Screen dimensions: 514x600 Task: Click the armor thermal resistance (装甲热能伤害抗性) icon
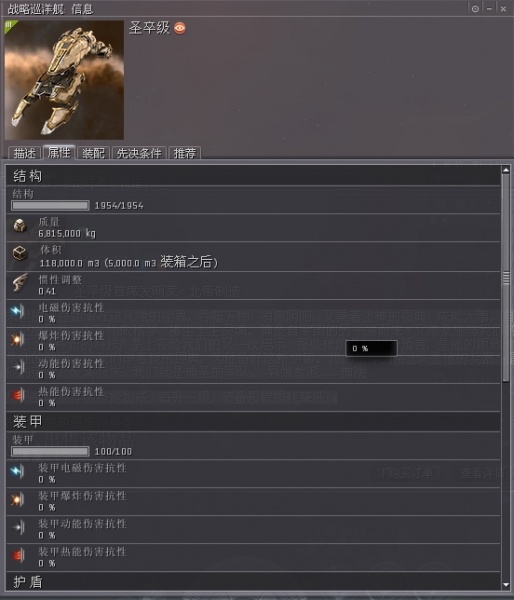18,555
